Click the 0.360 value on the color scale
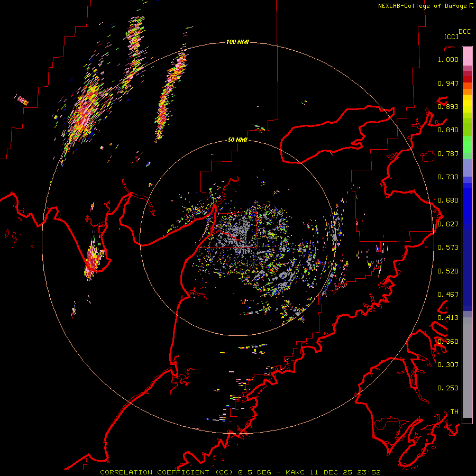The width and height of the screenshot is (476, 476). [x=448, y=342]
